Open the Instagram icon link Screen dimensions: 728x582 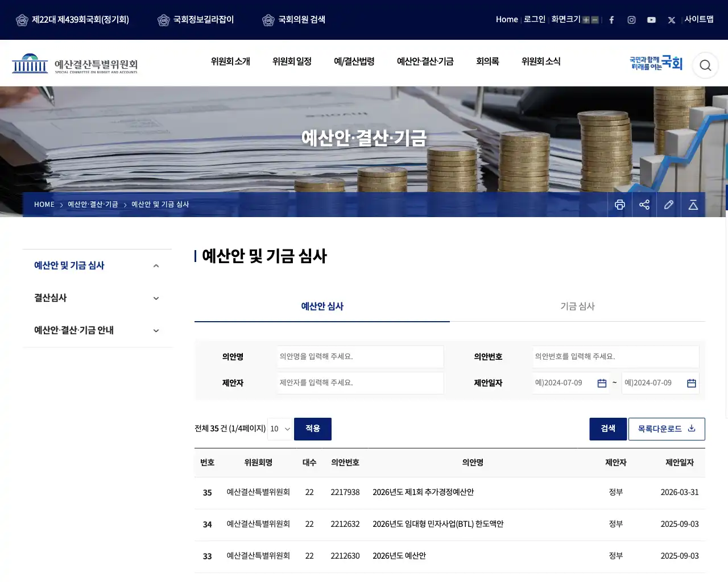[x=631, y=20]
